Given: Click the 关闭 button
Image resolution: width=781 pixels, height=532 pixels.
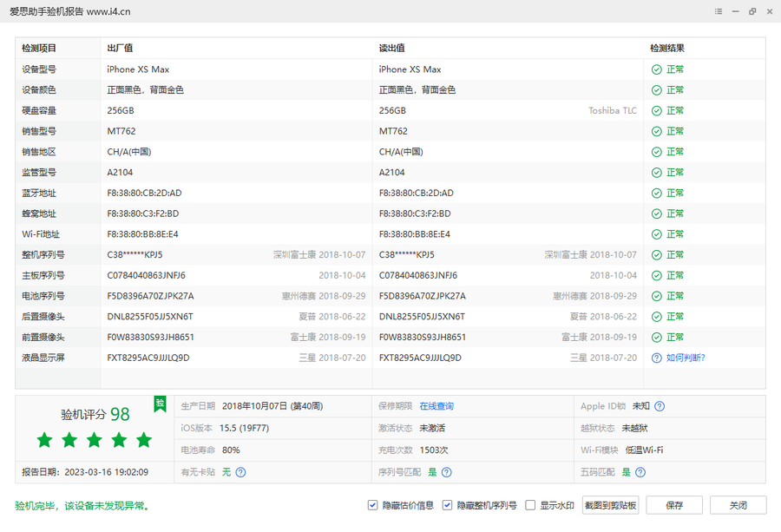Looking at the screenshot, I should (738, 505).
